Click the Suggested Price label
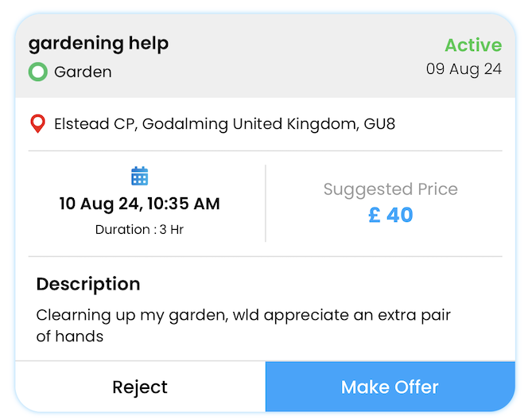Viewport: 528px width, 420px height. (390, 189)
